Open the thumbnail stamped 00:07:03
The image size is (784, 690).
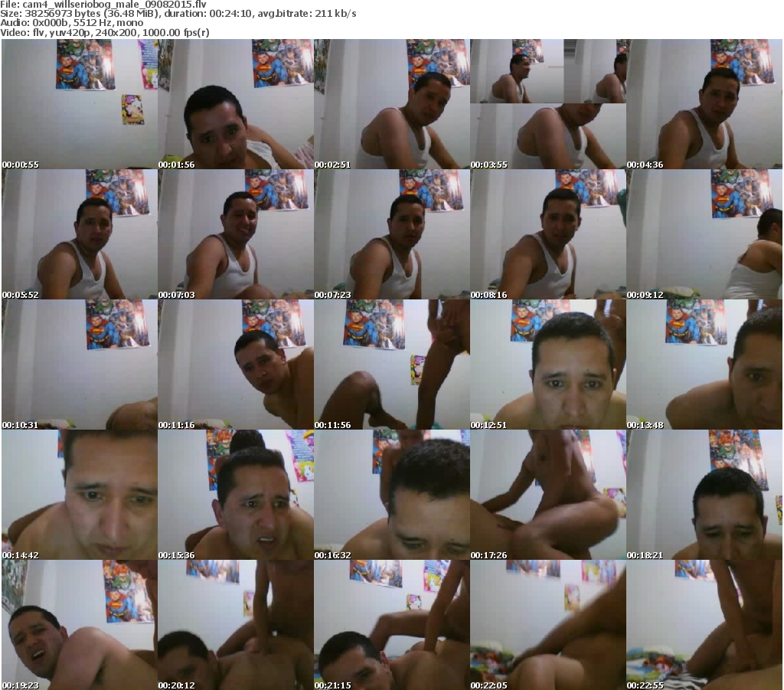point(236,234)
